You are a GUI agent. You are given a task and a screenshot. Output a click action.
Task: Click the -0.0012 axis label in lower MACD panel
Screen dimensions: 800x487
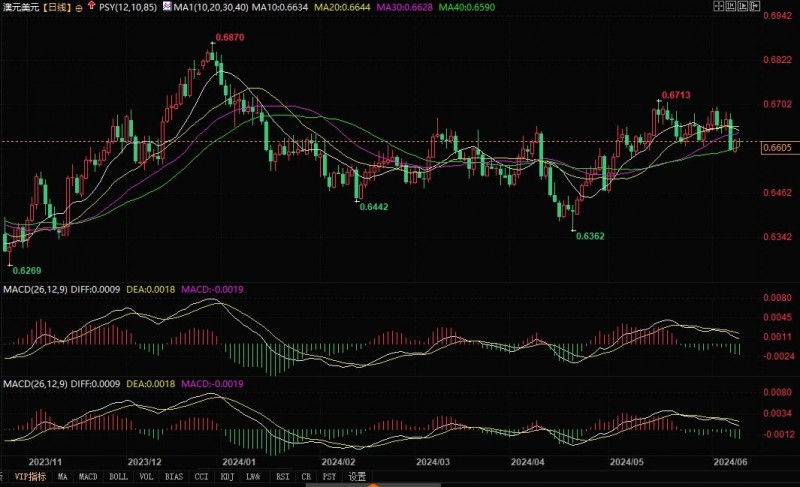click(x=778, y=434)
